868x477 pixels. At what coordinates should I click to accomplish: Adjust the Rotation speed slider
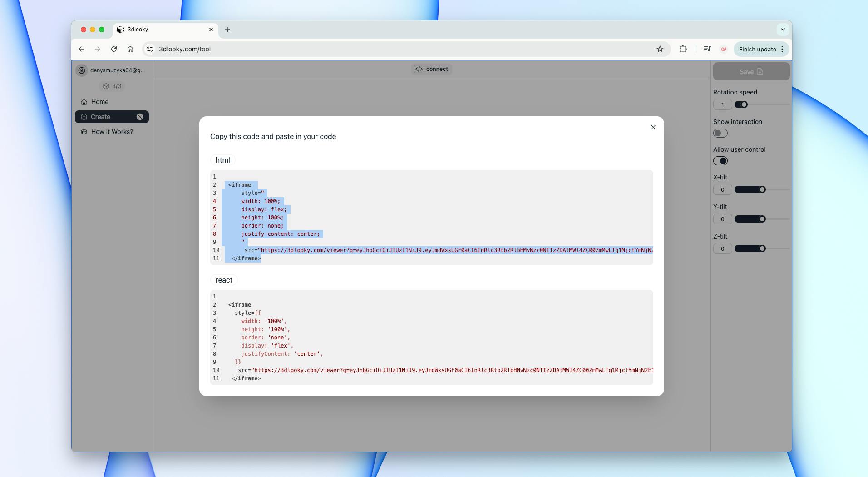762,104
